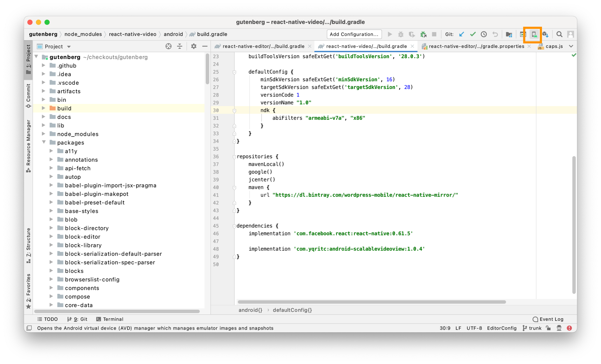601x364 pixels.
Task: Click the editor horizontal scrollbar
Action: click(x=371, y=302)
